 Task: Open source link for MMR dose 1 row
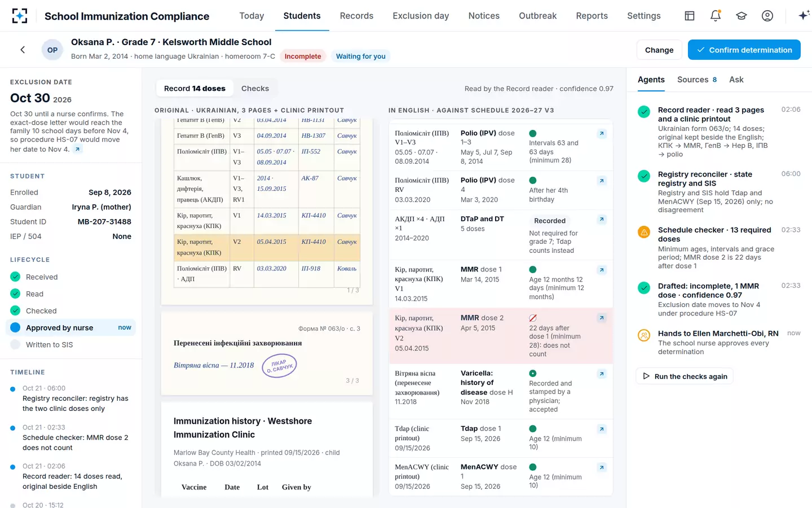602,270
